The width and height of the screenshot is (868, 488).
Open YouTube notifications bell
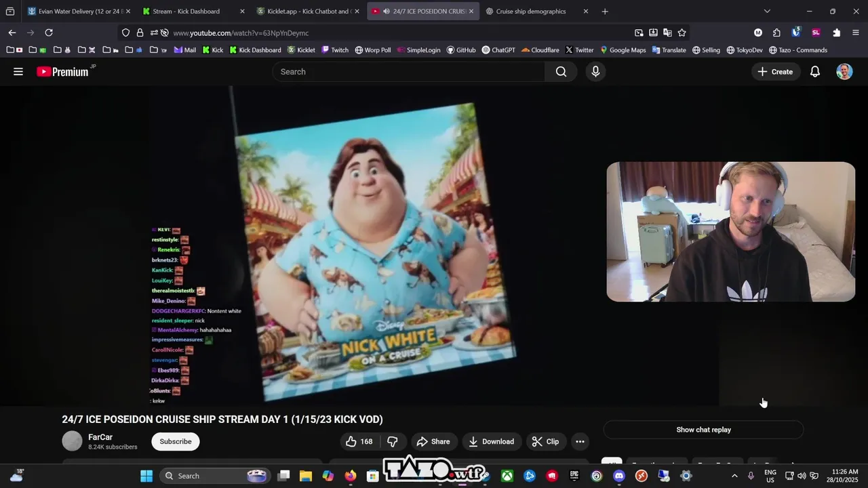click(815, 72)
